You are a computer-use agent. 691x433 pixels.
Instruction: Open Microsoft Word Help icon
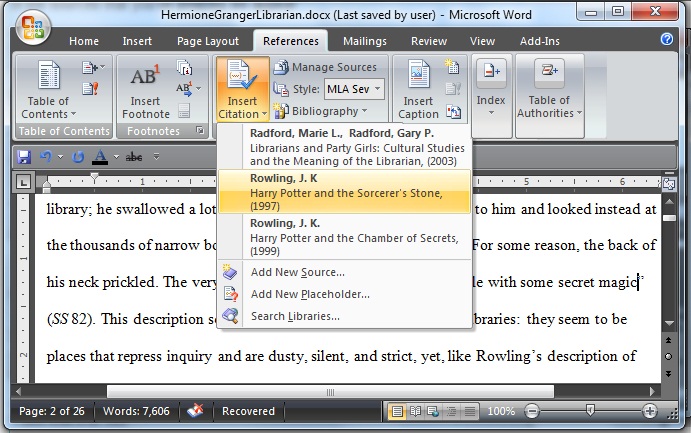(x=667, y=40)
